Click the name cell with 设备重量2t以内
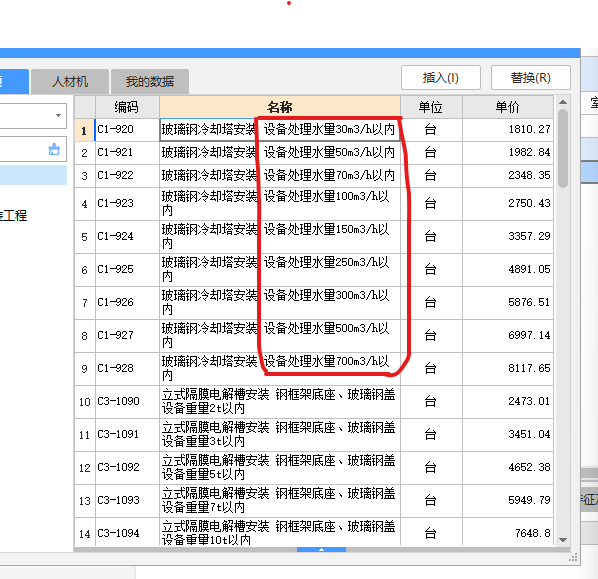This screenshot has width=598, height=579. coord(280,402)
